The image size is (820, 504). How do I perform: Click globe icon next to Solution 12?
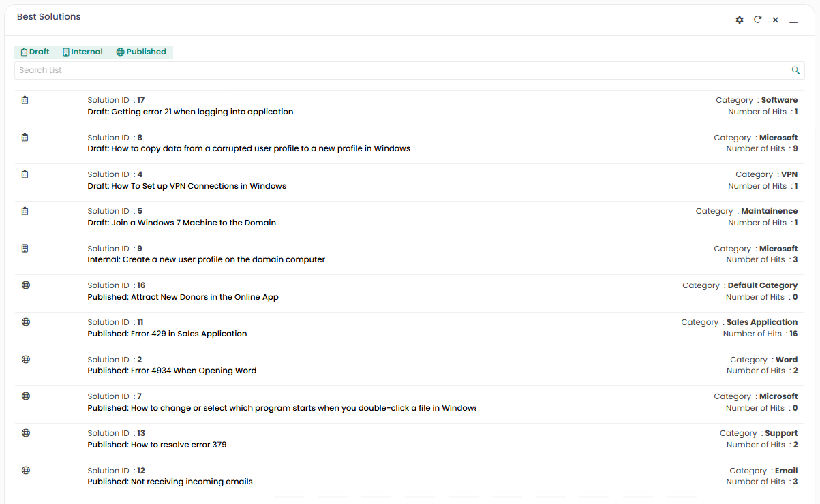[x=26, y=470]
